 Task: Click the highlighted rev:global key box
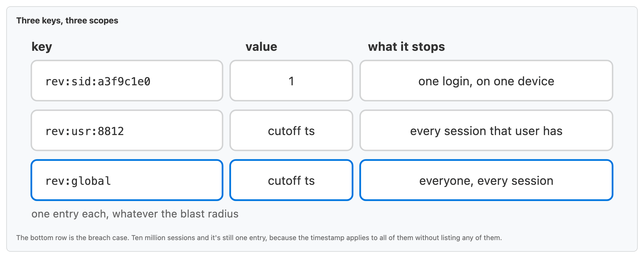point(127,180)
